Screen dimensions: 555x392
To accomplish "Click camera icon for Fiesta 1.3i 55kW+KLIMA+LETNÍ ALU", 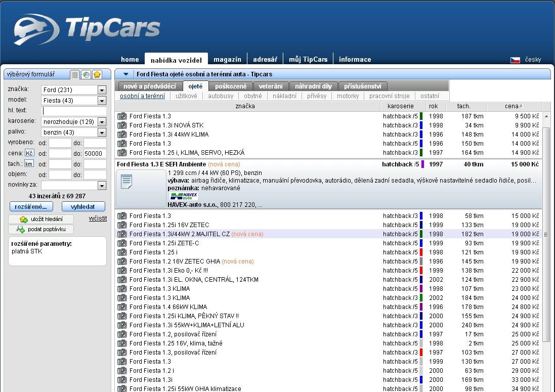I will pyautogui.click(x=122, y=325).
